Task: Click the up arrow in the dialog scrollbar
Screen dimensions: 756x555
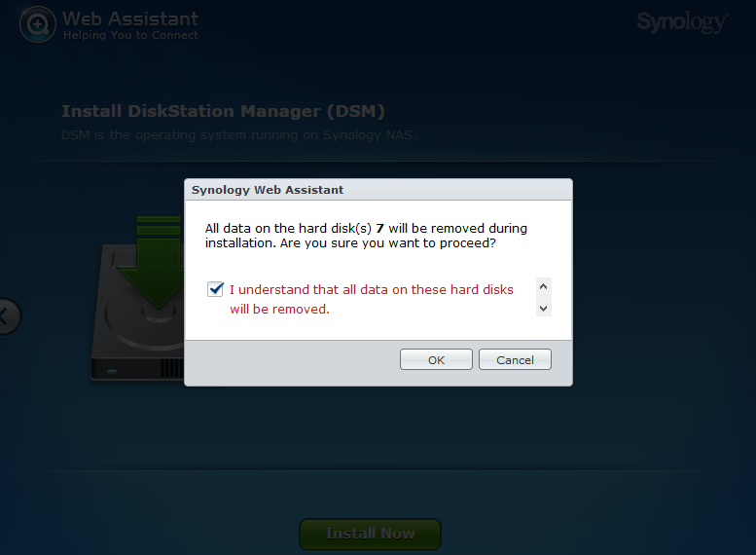Action: 543,286
